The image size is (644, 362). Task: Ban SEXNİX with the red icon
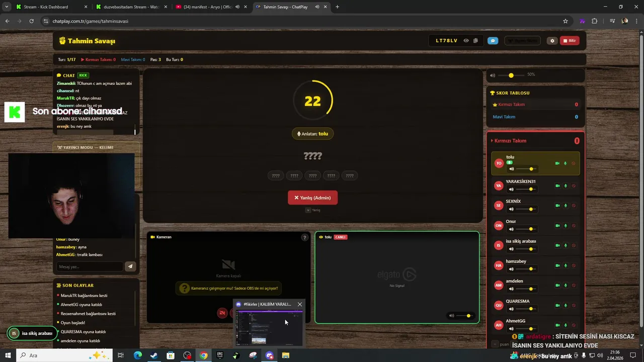[x=574, y=206]
